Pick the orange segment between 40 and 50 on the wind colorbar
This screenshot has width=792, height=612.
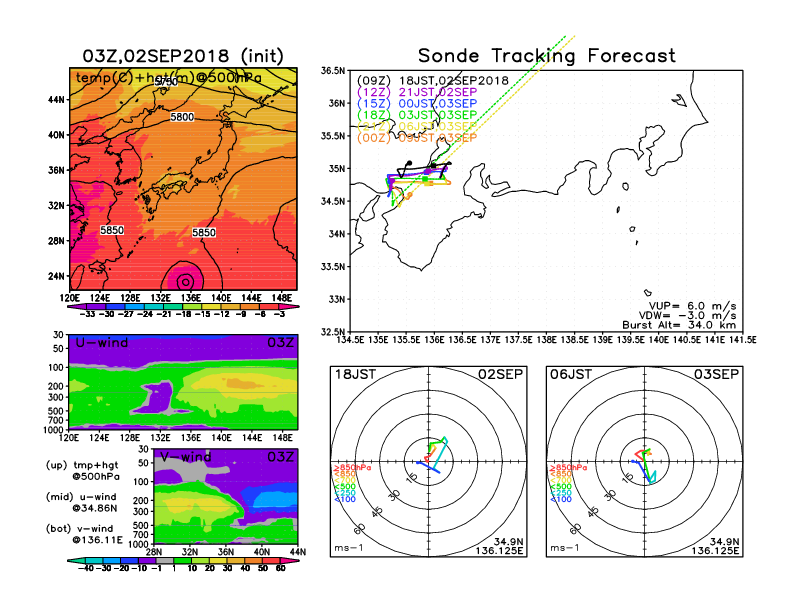pos(254,560)
